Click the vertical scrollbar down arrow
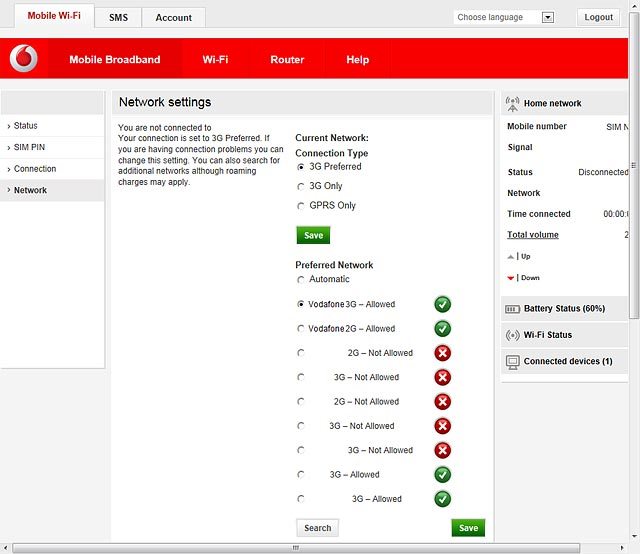This screenshot has height=554, width=640. click(x=634, y=536)
